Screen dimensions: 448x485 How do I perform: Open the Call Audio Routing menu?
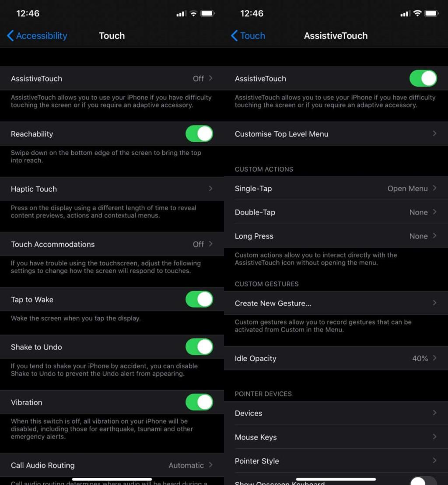[x=112, y=465]
